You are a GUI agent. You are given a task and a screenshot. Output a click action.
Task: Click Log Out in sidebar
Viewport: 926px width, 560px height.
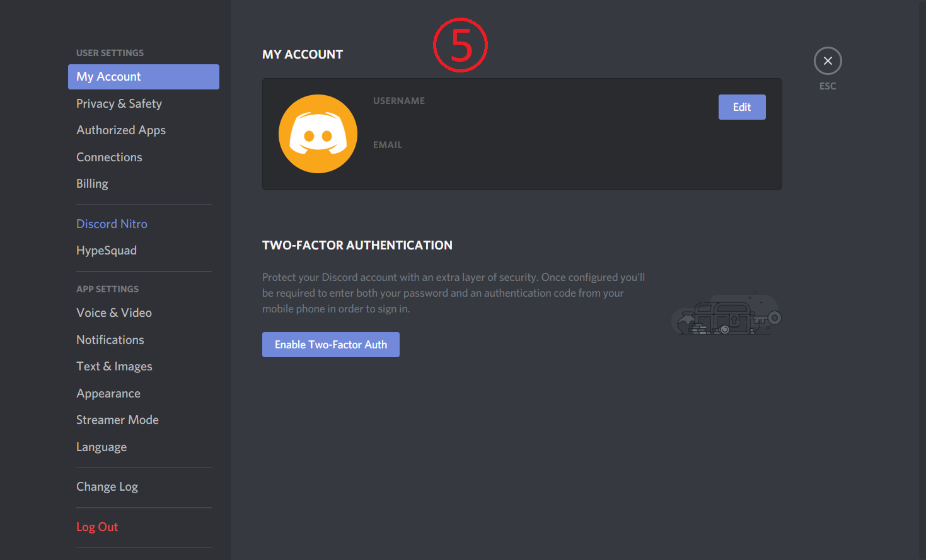(97, 527)
